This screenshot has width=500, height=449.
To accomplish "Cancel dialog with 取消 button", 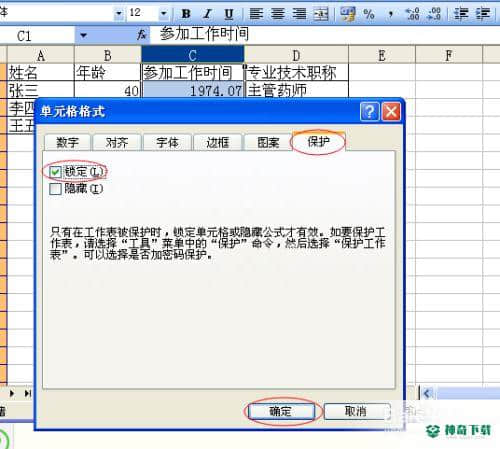I will [x=356, y=411].
